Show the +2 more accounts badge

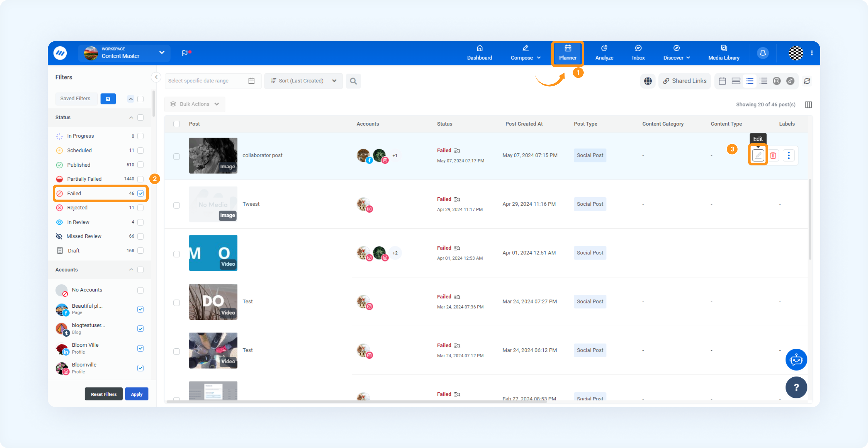(395, 253)
